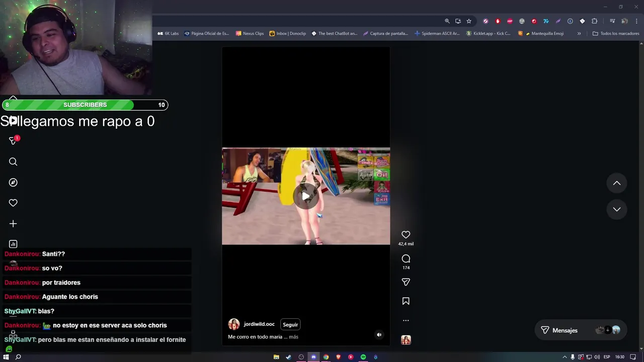Viewport: 644px width, 362px height.
Task: Open Brave browser from taskbar
Action: (338, 357)
